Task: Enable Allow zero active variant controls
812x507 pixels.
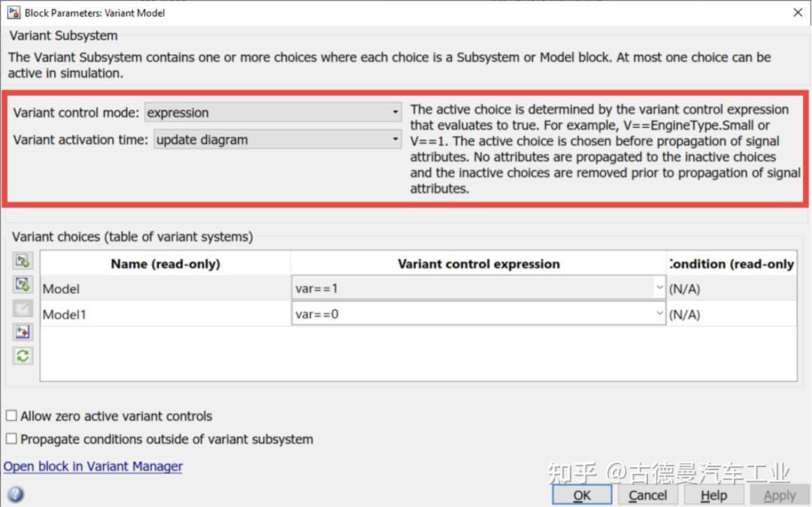Action: [11, 416]
